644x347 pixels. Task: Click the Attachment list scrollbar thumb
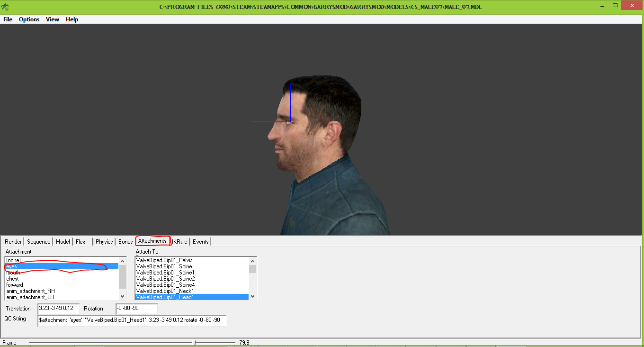click(123, 276)
